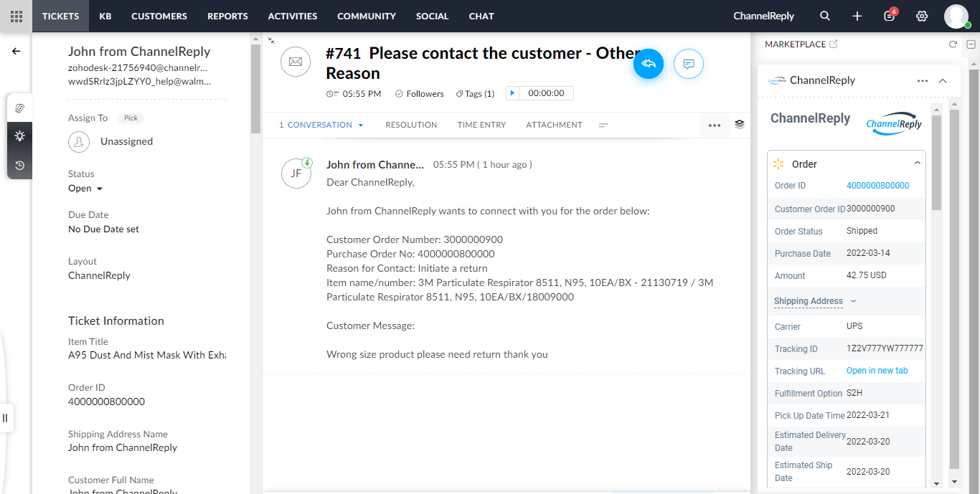Click the comment bubble icon
The height and width of the screenshot is (494, 980).
pyautogui.click(x=689, y=64)
